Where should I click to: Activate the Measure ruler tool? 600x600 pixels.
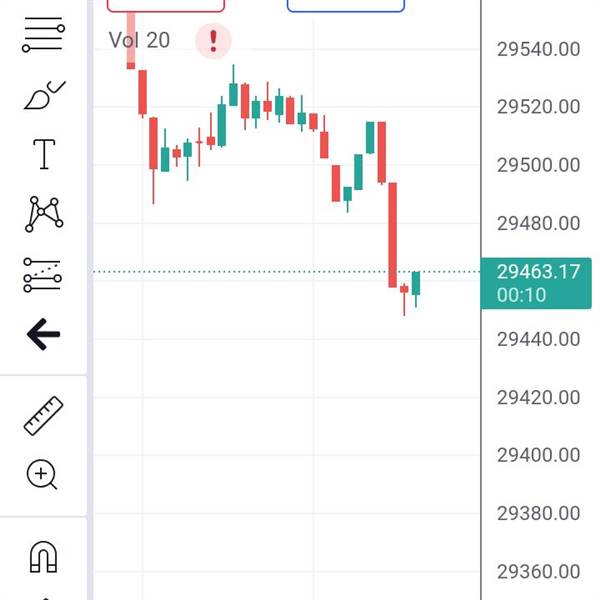[44, 416]
